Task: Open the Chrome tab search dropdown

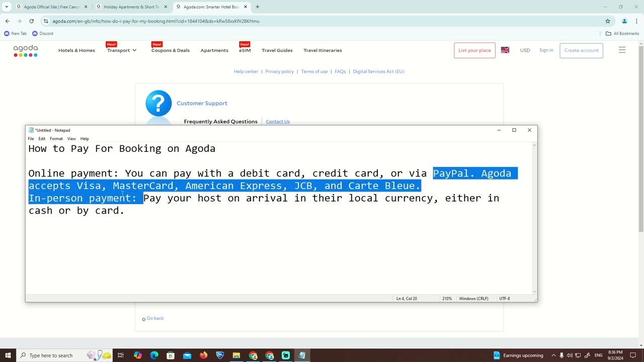Action: (7, 7)
